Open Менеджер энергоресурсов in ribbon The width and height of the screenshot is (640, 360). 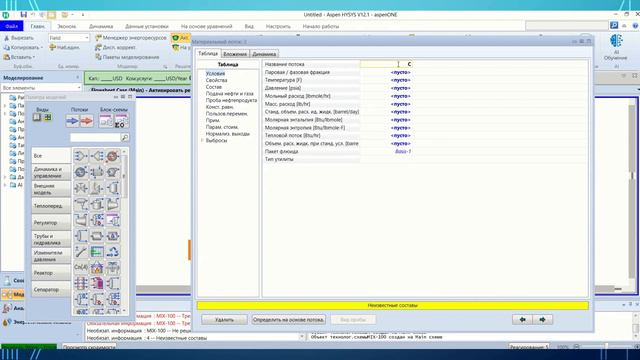(131, 38)
